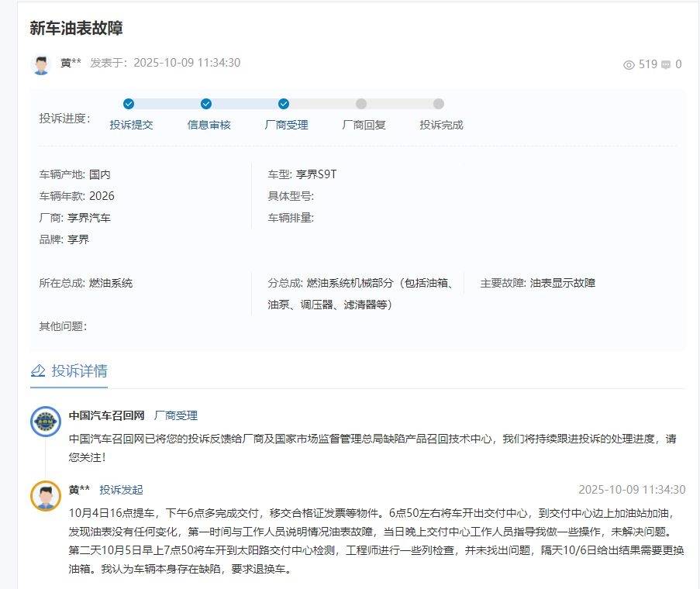This screenshot has height=589, width=700.
Task: Click the 黄** avatar in the complaint reply
Action: coord(45,496)
